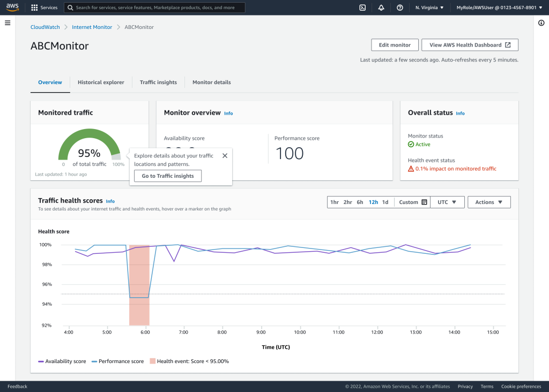Viewport: 549px width, 392px height.
Task: Launch CloudShell terminal icon
Action: (363, 7)
